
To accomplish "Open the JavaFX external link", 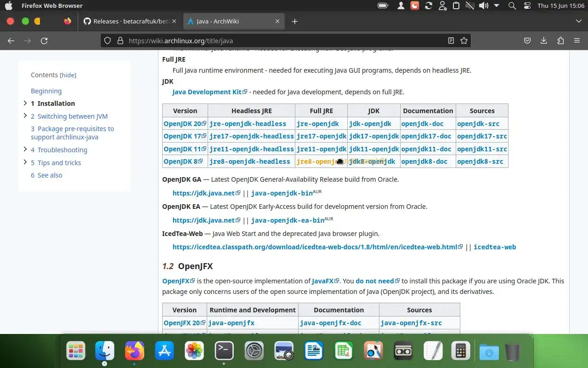I will pyautogui.click(x=326, y=281).
